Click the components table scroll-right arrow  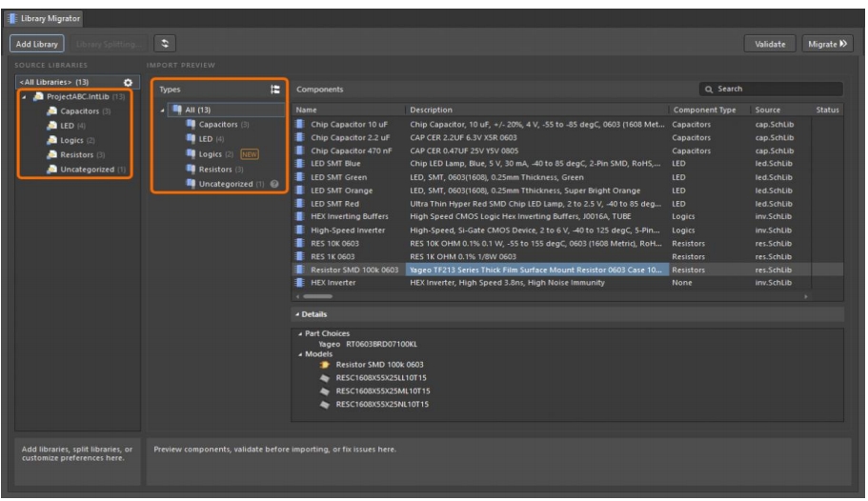pos(805,297)
